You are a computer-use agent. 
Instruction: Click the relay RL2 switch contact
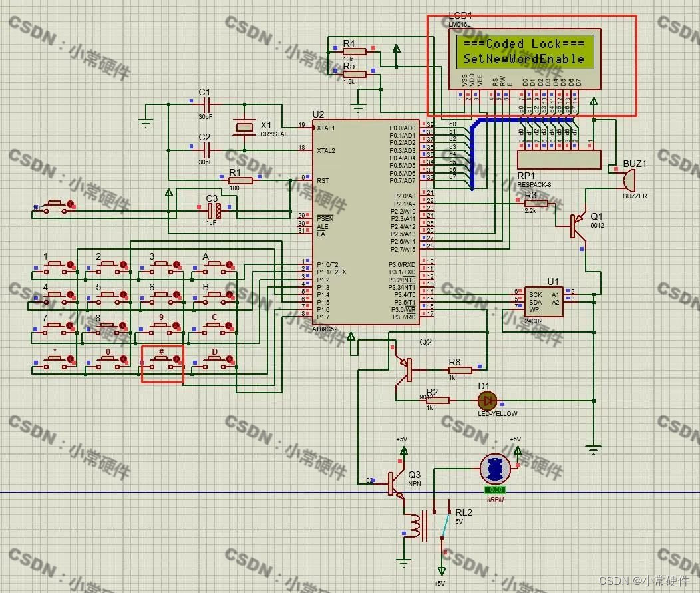click(446, 524)
